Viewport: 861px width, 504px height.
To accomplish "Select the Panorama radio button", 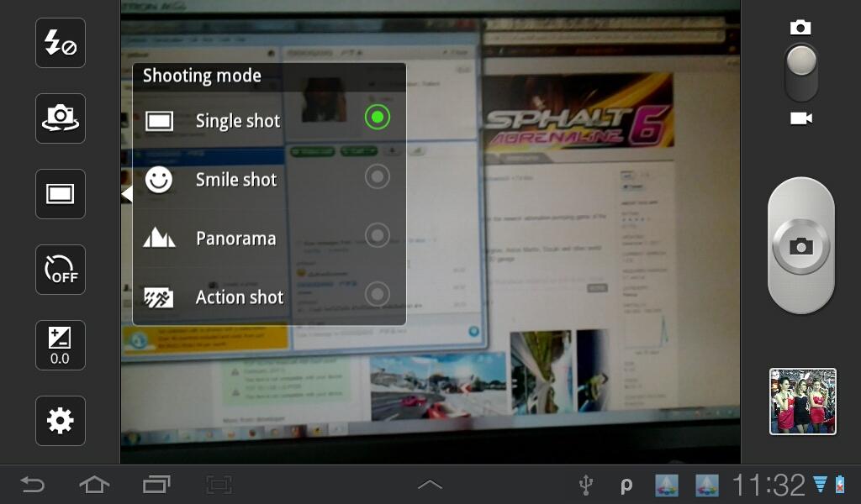I will tap(378, 235).
